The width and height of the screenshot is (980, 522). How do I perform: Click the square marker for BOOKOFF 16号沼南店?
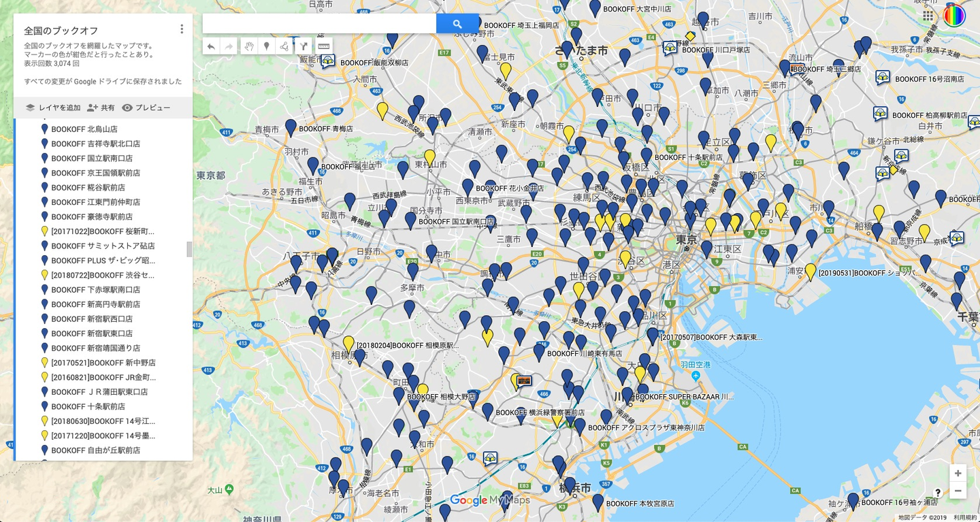883,78
